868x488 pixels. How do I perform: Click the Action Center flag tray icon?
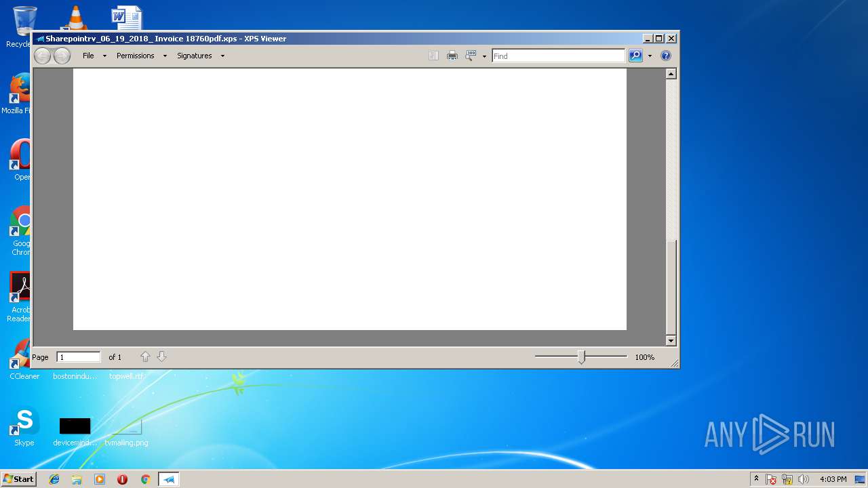(772, 479)
